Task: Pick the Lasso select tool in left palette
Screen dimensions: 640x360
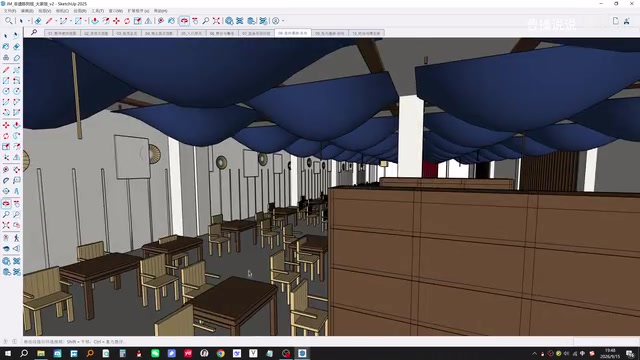Action: pos(16,36)
